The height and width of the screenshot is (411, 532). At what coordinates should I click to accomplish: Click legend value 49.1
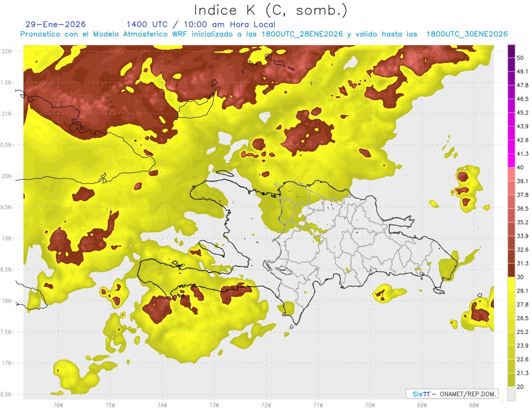pyautogui.click(x=523, y=72)
